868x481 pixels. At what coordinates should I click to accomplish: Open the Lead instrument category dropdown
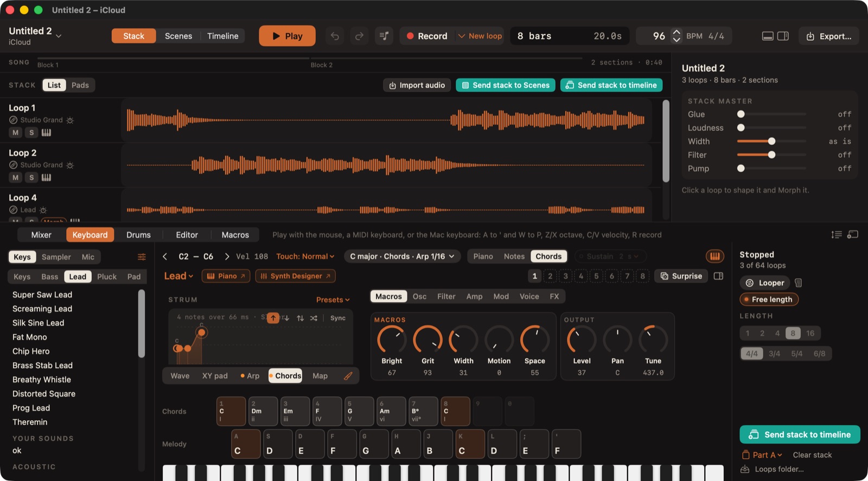click(179, 276)
